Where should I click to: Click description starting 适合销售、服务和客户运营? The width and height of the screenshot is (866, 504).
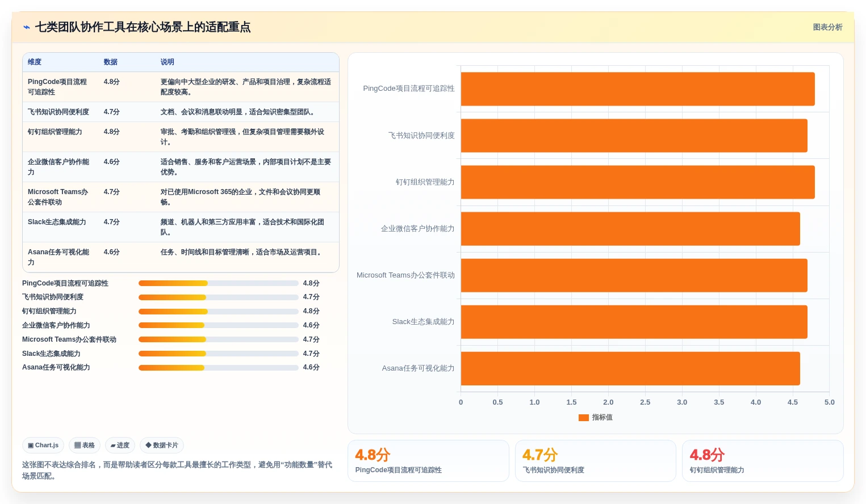pos(246,167)
